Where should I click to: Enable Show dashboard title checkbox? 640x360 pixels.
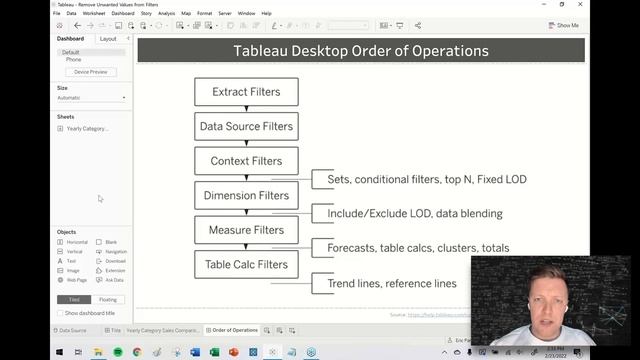pyautogui.click(x=60, y=313)
